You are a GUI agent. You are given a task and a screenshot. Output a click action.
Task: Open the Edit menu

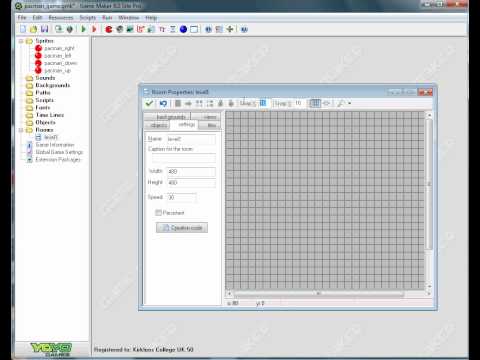pos(37,17)
